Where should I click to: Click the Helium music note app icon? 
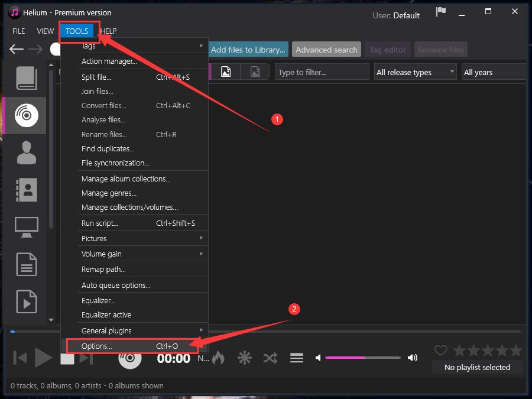(x=14, y=13)
